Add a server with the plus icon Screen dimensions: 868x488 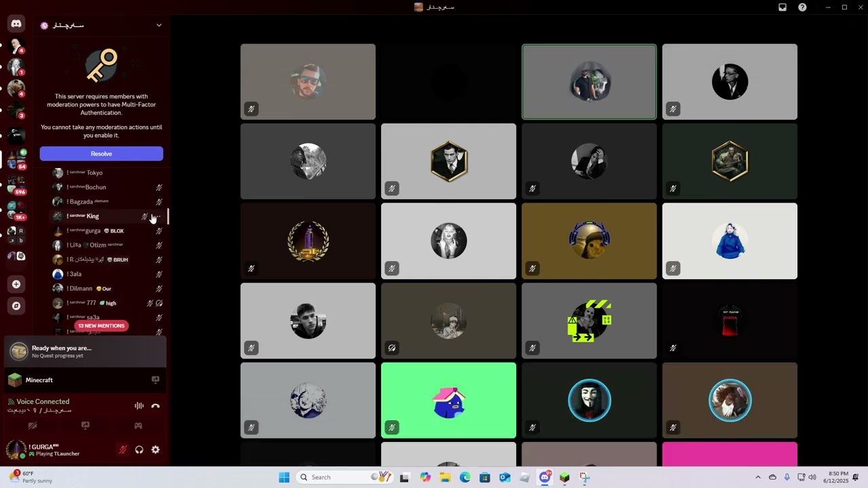(x=16, y=284)
